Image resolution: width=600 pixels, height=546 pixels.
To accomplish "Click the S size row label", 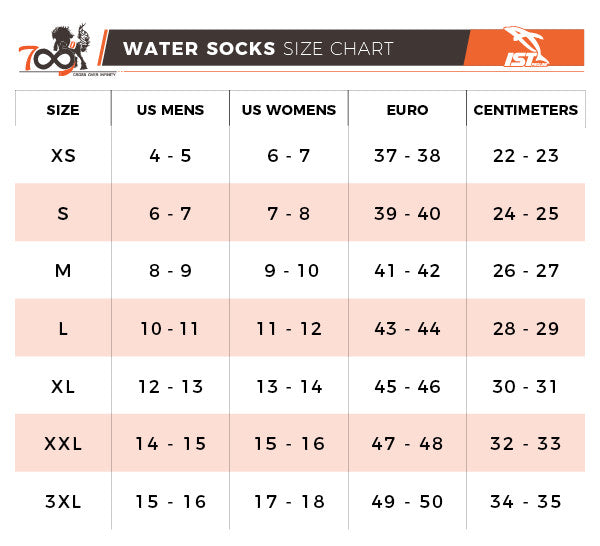I will tap(63, 214).
